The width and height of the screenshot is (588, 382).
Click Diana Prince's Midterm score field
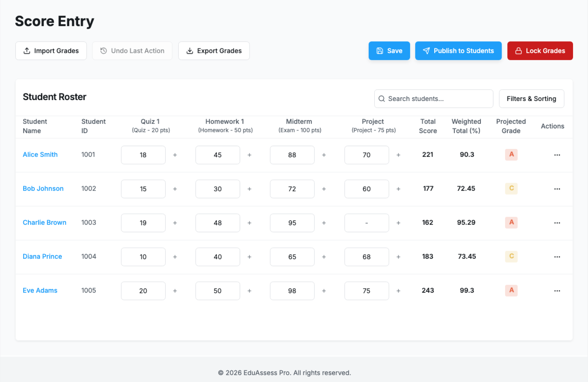pyautogui.click(x=292, y=257)
